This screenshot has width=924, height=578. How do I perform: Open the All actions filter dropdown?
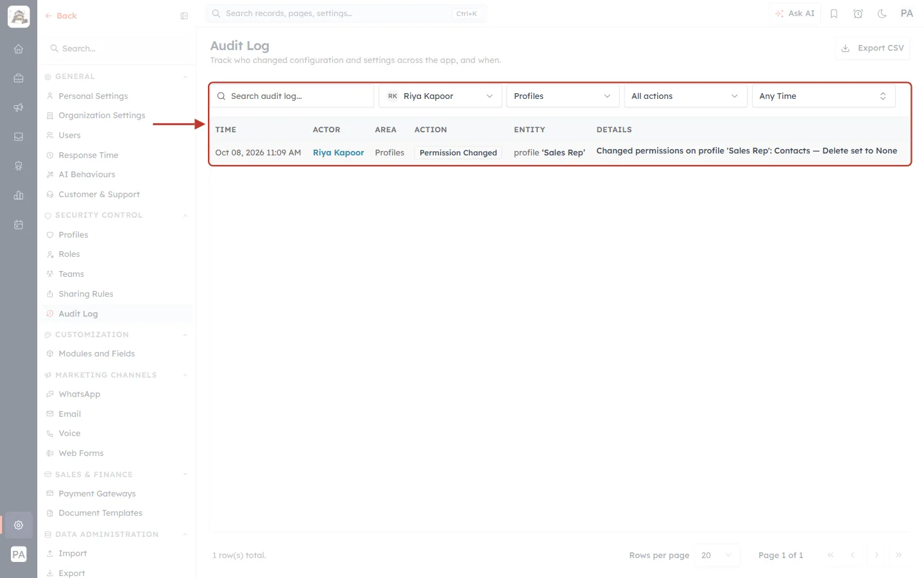click(685, 96)
